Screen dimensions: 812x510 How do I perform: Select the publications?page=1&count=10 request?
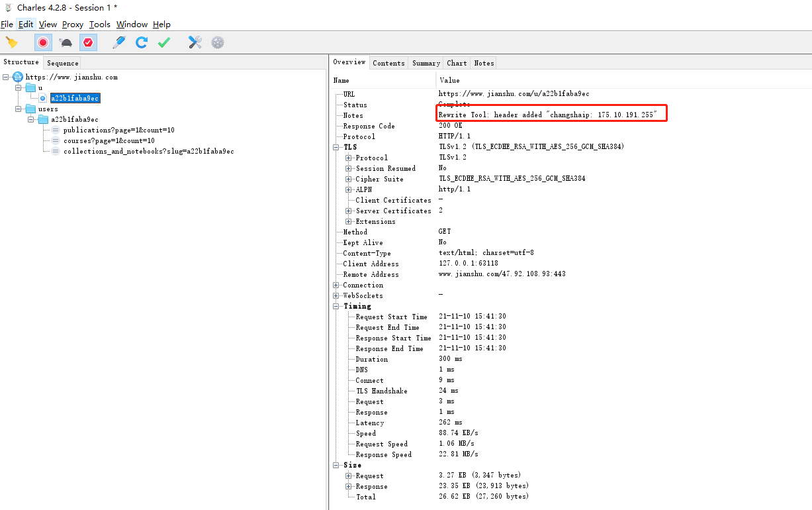click(x=119, y=130)
